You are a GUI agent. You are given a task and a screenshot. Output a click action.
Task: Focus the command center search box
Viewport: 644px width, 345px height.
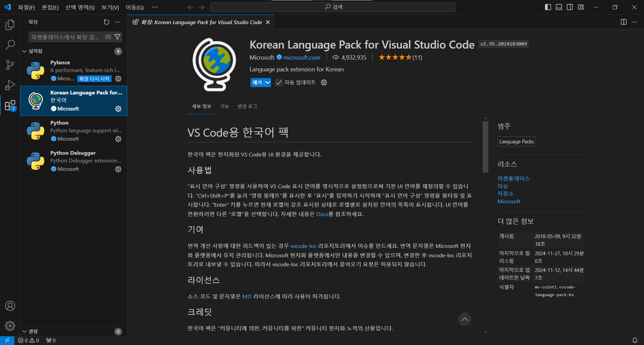[x=333, y=7]
